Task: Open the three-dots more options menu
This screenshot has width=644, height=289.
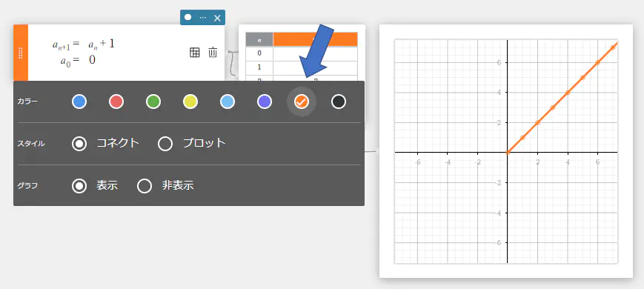Action: [x=202, y=18]
